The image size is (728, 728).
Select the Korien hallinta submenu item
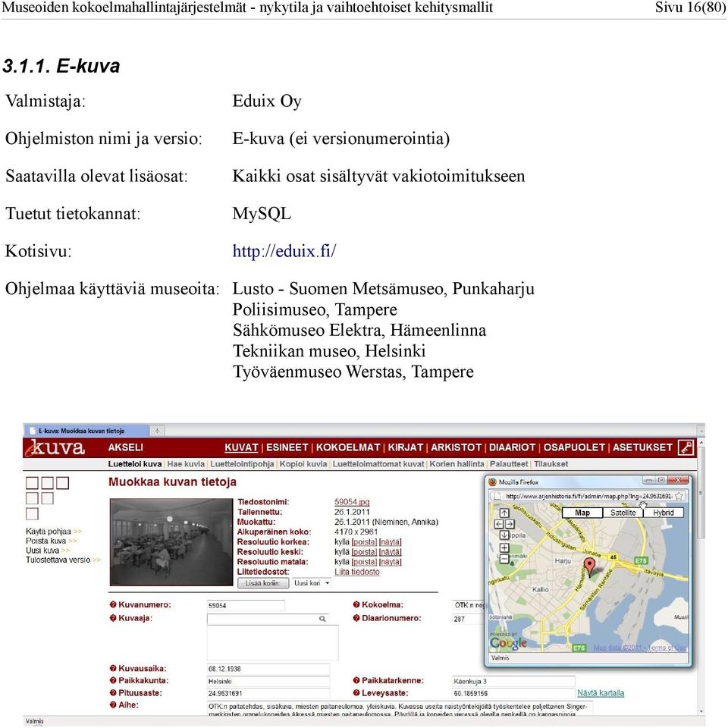[457, 464]
